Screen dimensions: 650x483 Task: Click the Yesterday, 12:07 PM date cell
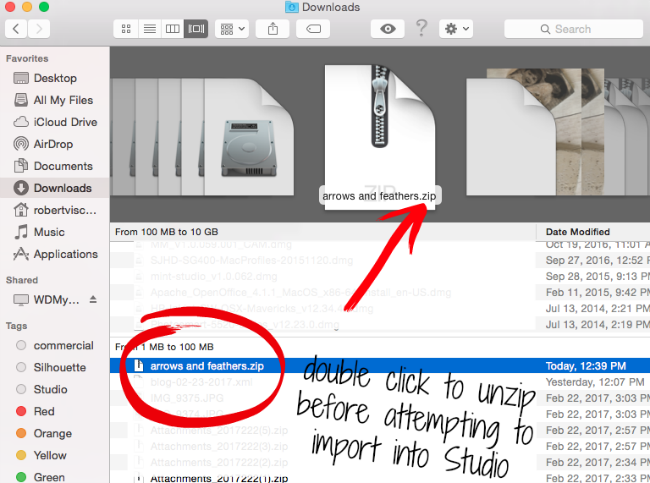595,382
